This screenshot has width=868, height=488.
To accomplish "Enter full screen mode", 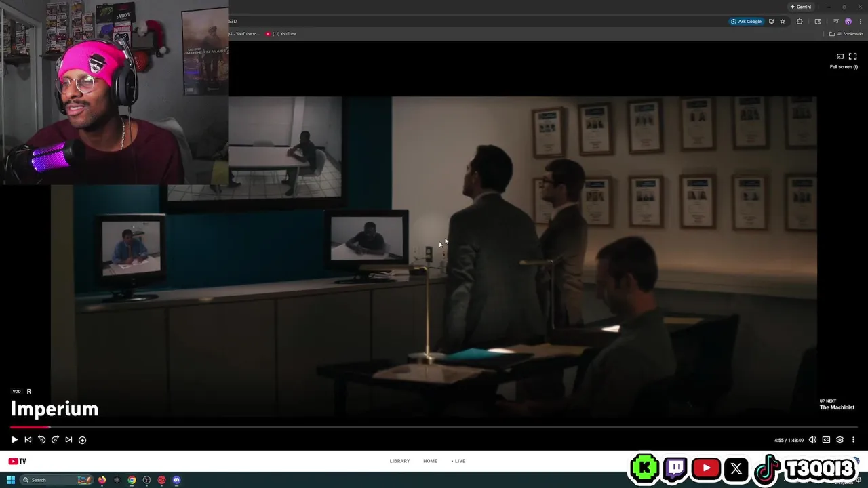I will click(852, 56).
